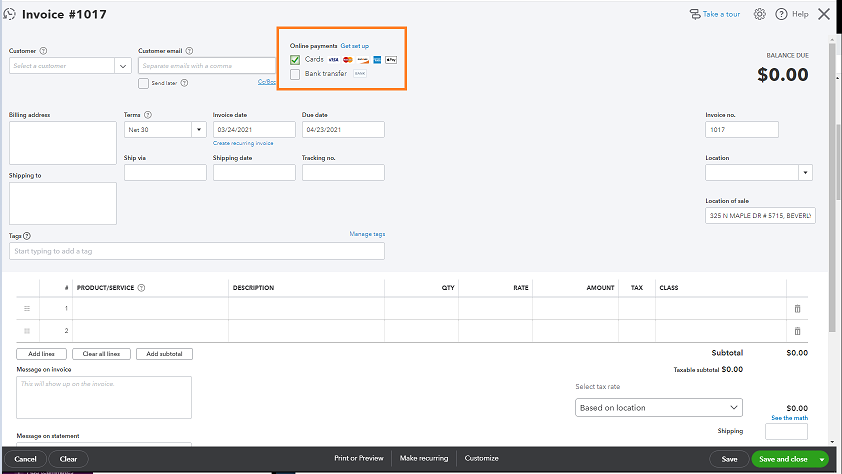This screenshot has height=474, width=842.
Task: Click the Customer email input field
Action: (x=207, y=66)
